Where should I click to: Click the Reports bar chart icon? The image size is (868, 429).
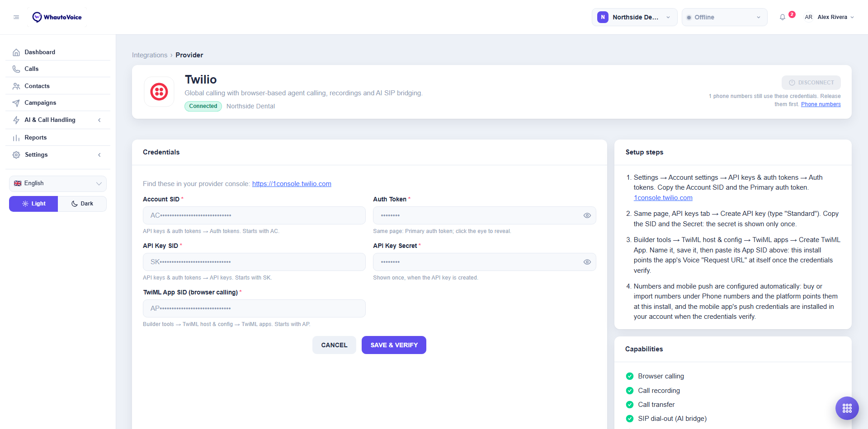[x=16, y=138]
